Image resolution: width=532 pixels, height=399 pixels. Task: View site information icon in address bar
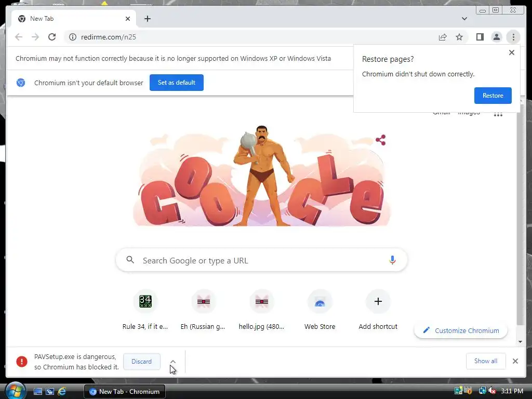73,37
